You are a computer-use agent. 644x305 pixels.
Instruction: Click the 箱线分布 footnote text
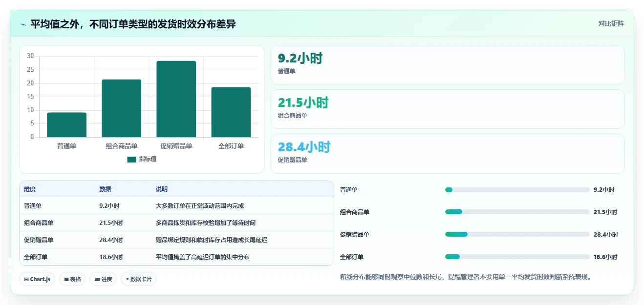click(x=467, y=277)
